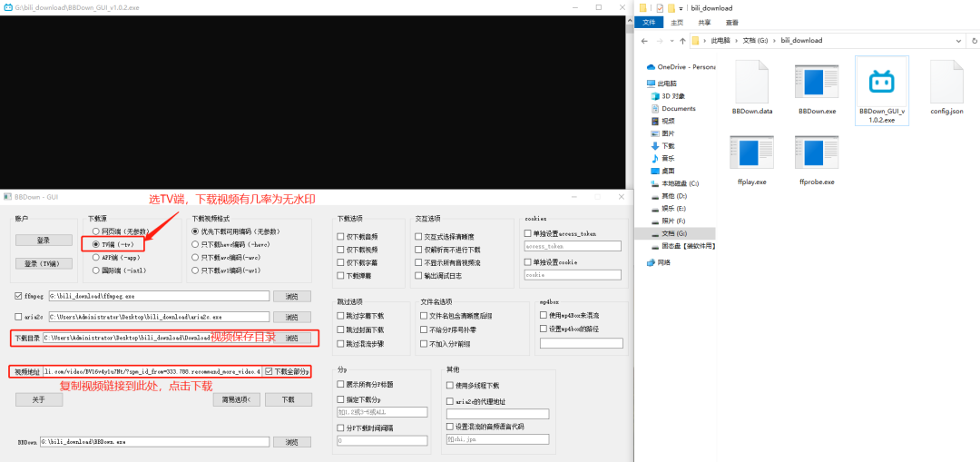Screen dimensions: 980x462
Task: Open 下载 folder in sidebar
Action: [662, 145]
